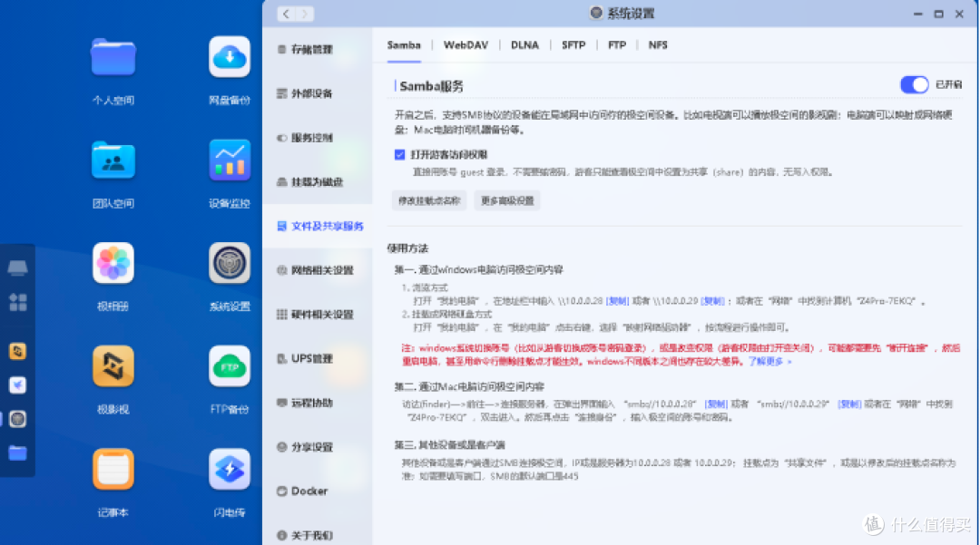Image resolution: width=980 pixels, height=545 pixels.
Task: Go back with the left arrow in title bar
Action: point(286,14)
